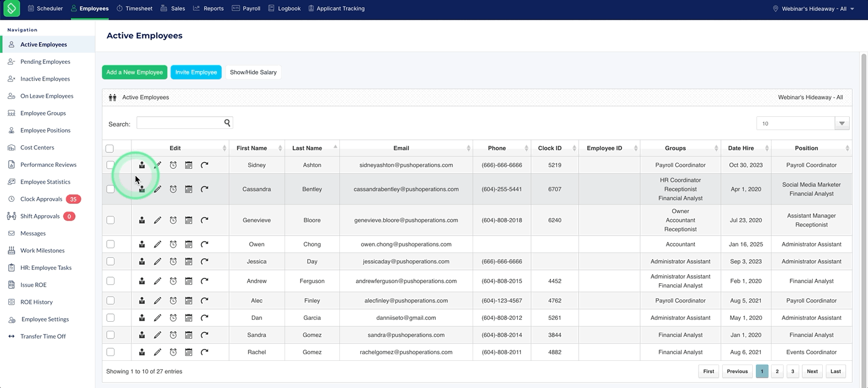Check the box for Alec Finley
The image size is (868, 388).
110,301
